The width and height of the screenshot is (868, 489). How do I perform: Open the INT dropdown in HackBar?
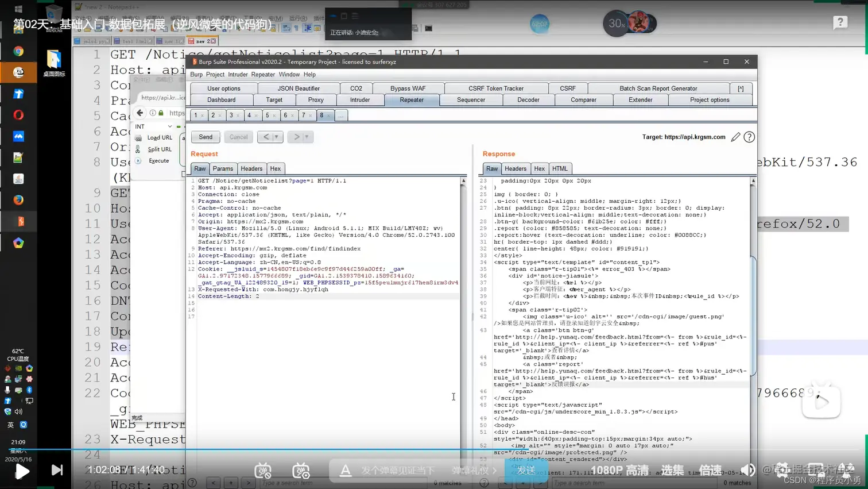pyautogui.click(x=153, y=126)
